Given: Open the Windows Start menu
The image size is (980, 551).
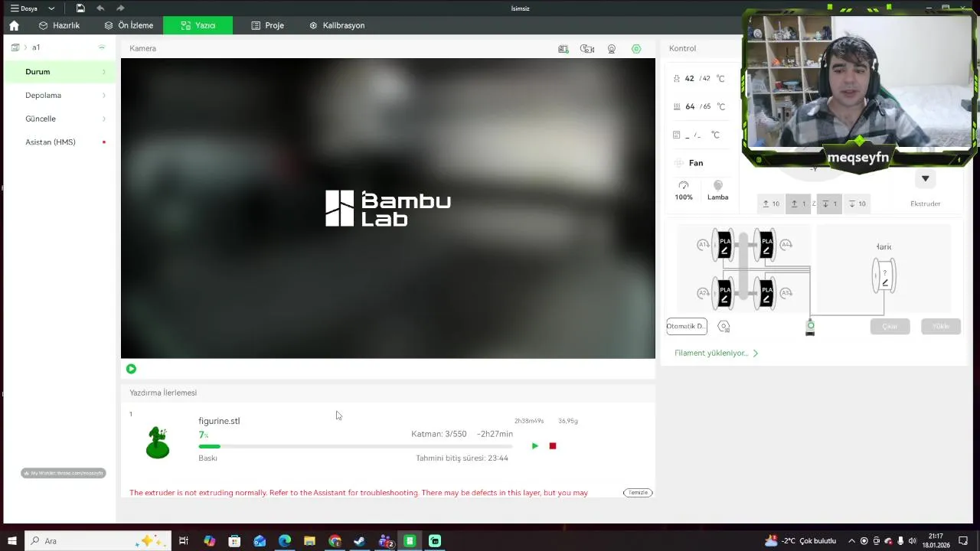Looking at the screenshot, I should 11,541.
